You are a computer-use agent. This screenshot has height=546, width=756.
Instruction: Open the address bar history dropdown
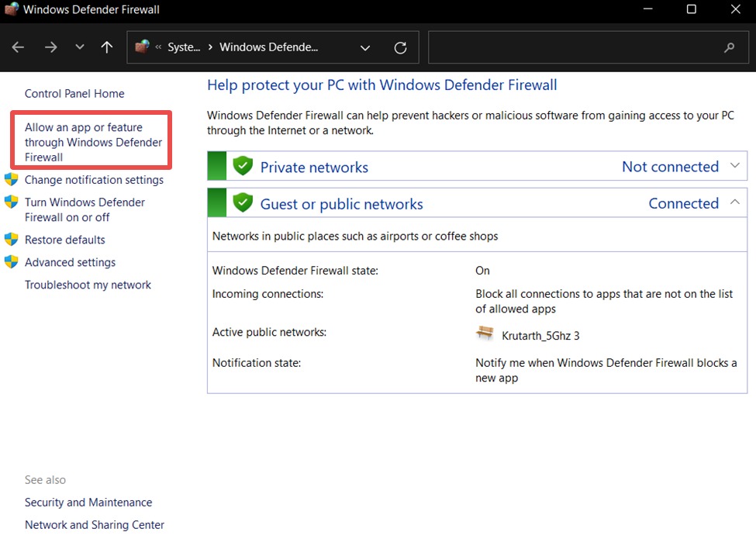(x=365, y=47)
